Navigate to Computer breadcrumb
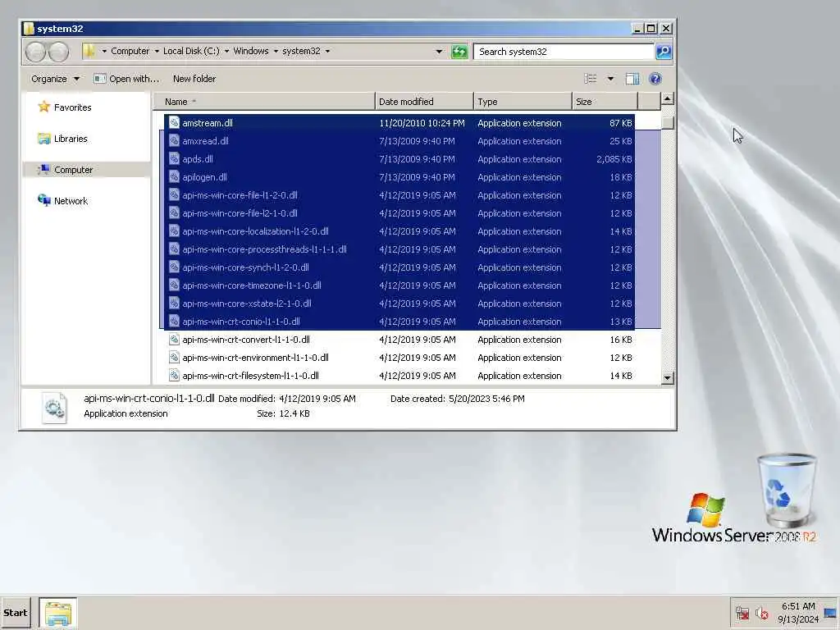This screenshot has height=630, width=840. click(130, 51)
